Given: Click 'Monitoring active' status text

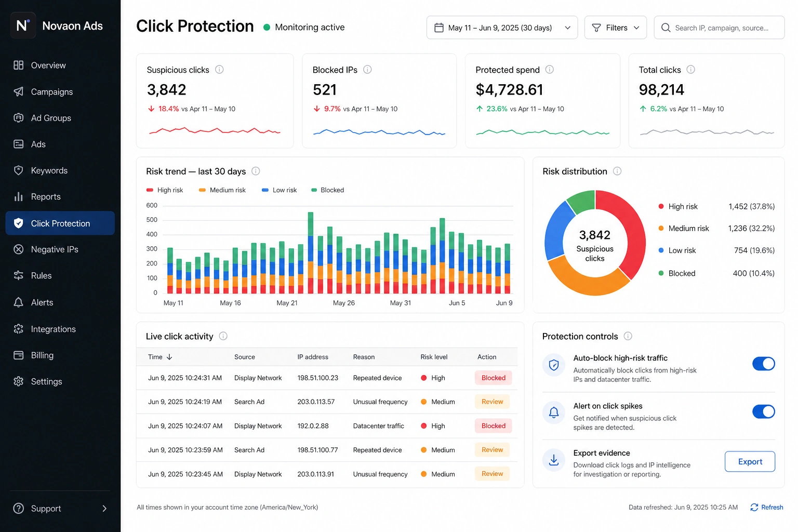Looking at the screenshot, I should [310, 27].
